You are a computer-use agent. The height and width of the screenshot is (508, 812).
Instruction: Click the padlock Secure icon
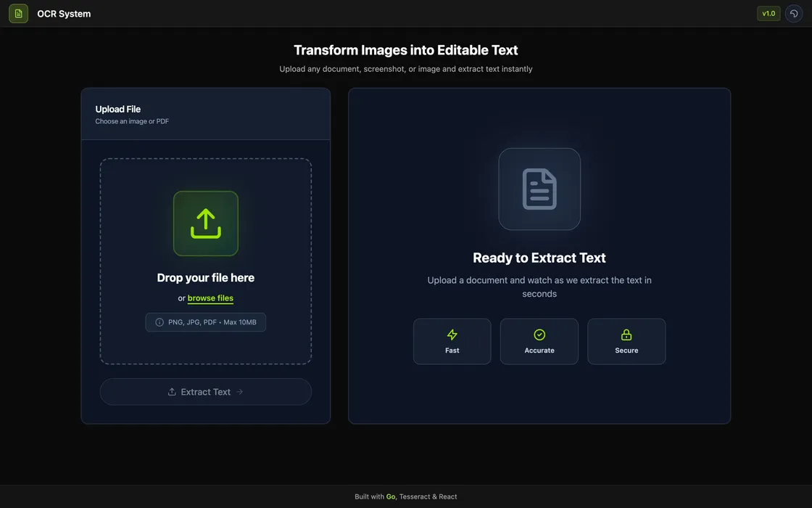pos(626,335)
